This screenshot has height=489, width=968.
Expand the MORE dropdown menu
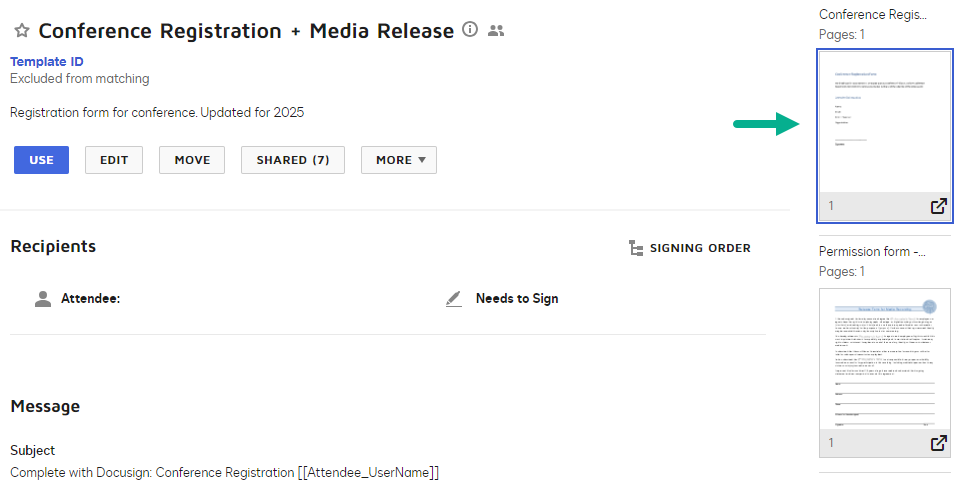(x=399, y=160)
